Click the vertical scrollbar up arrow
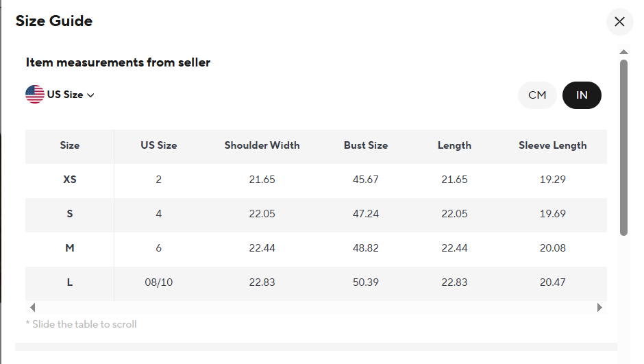 (x=623, y=52)
